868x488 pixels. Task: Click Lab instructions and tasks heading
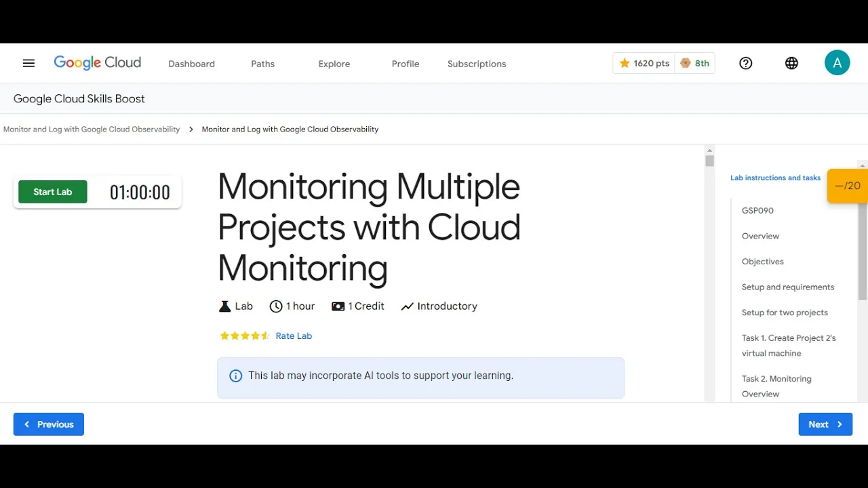tap(775, 178)
